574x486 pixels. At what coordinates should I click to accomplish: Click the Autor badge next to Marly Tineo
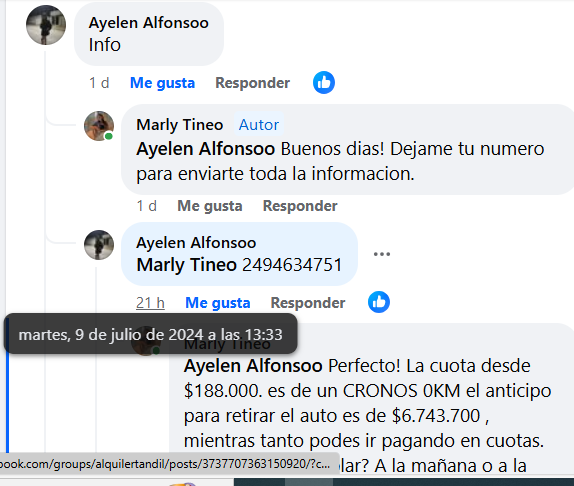pos(259,125)
